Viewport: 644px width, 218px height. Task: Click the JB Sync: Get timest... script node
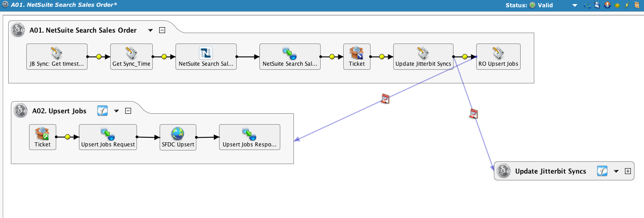[57, 57]
